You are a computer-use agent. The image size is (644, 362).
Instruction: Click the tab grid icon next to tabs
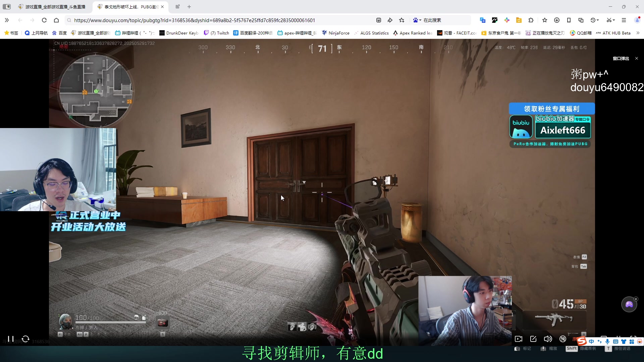point(177,7)
